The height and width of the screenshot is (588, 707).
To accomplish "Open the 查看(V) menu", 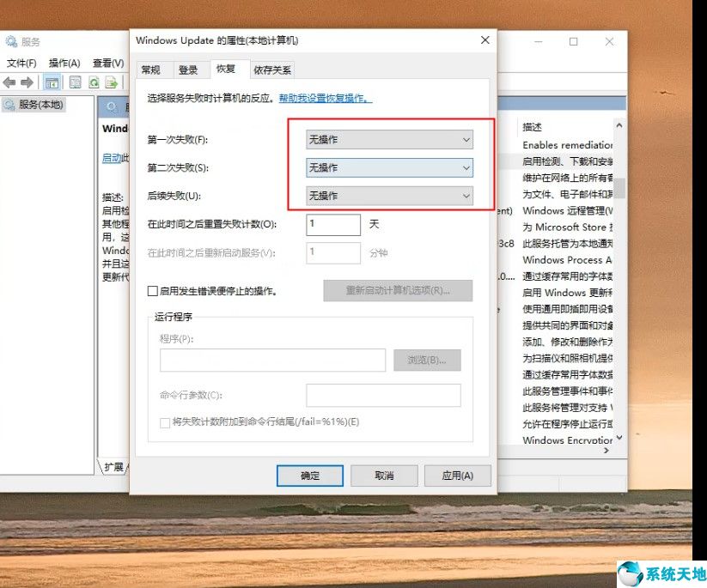I will pyautogui.click(x=108, y=63).
